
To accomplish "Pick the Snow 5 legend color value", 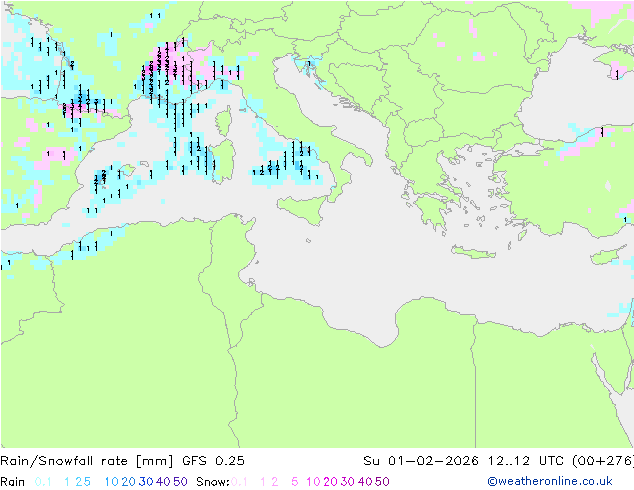I will pos(294,482).
